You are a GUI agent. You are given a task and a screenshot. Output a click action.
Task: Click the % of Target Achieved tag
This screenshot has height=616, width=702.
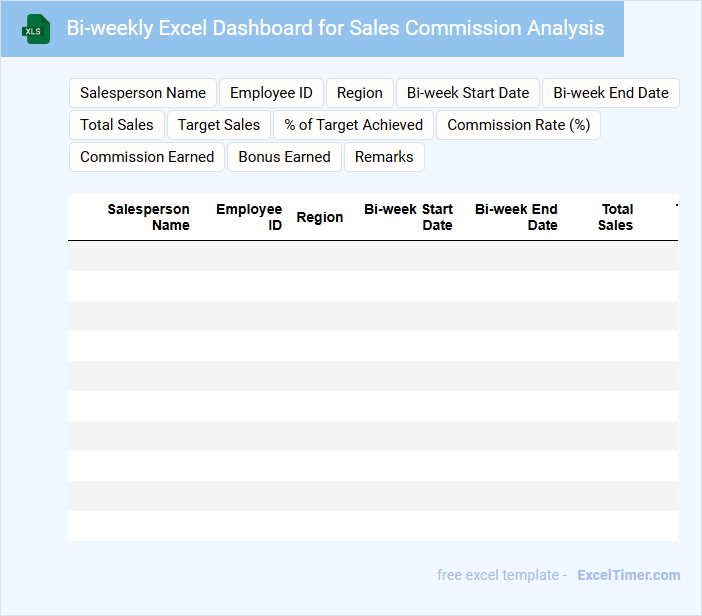tap(354, 125)
